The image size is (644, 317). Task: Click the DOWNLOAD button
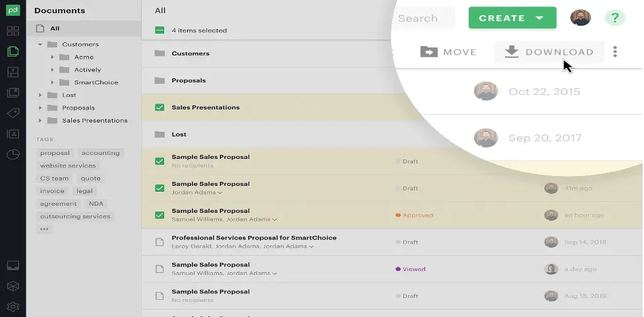[550, 52]
